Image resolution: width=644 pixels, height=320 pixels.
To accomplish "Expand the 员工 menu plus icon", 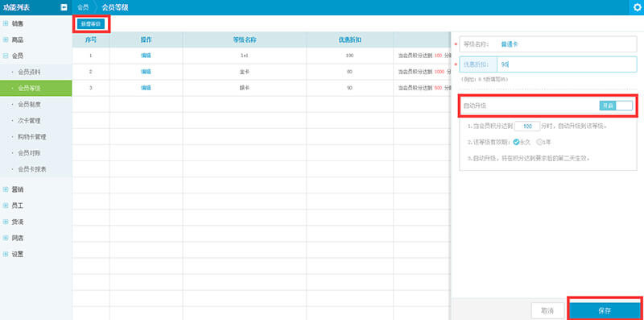I will [6, 206].
